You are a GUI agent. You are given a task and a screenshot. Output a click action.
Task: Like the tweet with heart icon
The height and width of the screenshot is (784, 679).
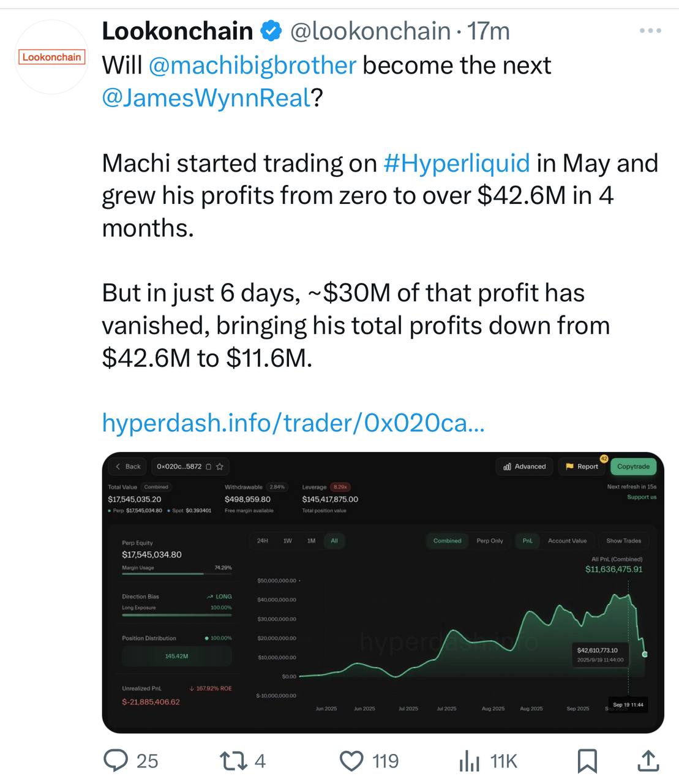[351, 761]
